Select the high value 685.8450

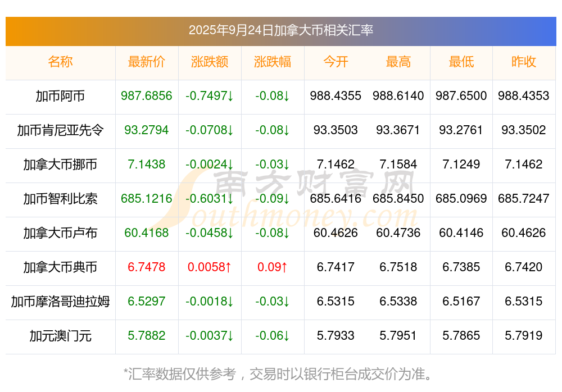pyautogui.click(x=398, y=198)
